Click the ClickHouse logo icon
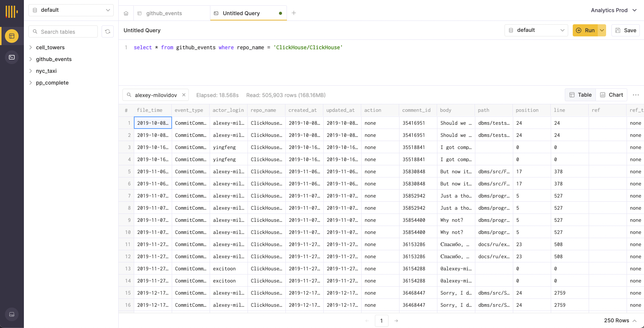Viewport: 644px width, 328px height. [x=11, y=12]
